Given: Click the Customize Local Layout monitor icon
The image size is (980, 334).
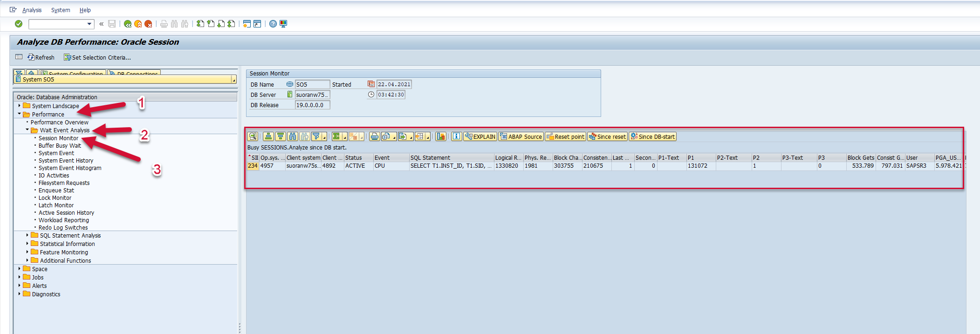Looking at the screenshot, I should coord(283,24).
